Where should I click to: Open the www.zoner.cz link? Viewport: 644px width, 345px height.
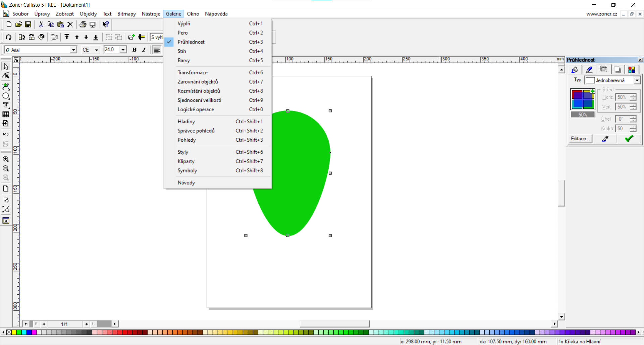click(602, 14)
